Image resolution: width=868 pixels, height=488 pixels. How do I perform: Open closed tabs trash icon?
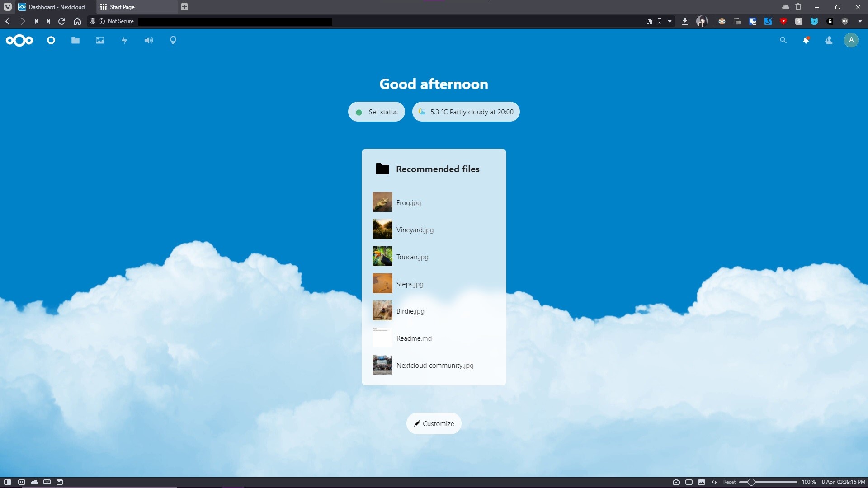798,7
